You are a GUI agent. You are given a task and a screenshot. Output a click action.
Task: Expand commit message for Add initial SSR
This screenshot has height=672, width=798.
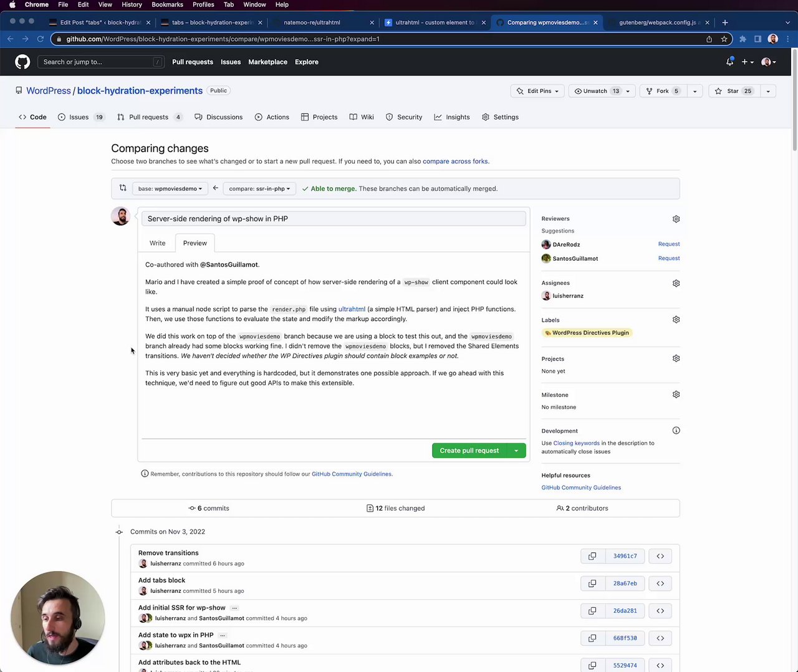click(234, 608)
